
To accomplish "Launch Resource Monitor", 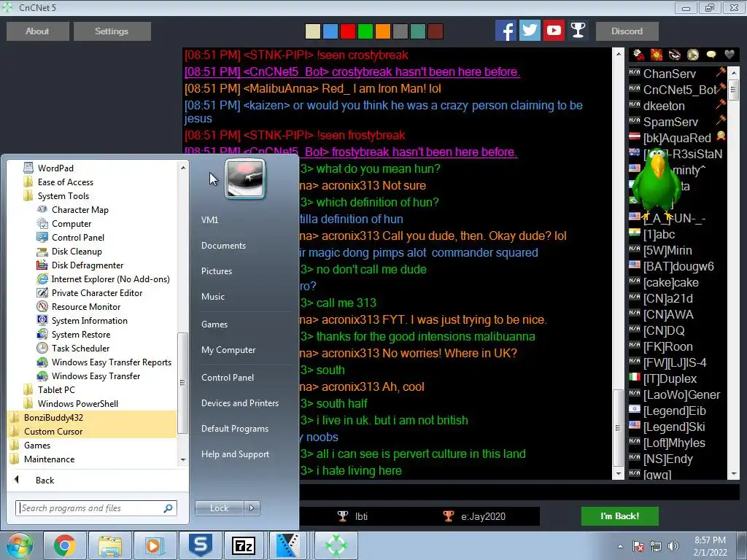I will pyautogui.click(x=86, y=307).
